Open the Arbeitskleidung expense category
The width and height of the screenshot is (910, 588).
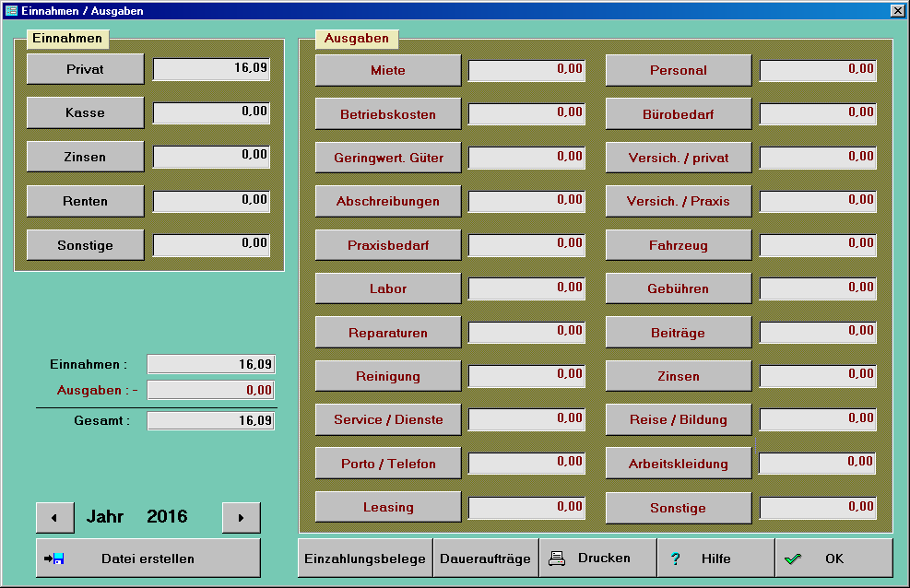pos(678,463)
